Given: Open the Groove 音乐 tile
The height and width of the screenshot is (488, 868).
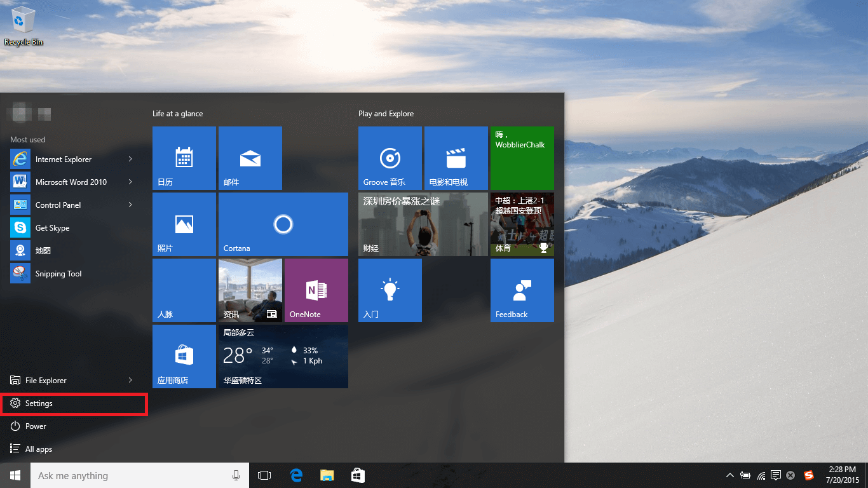Looking at the screenshot, I should pos(390,158).
